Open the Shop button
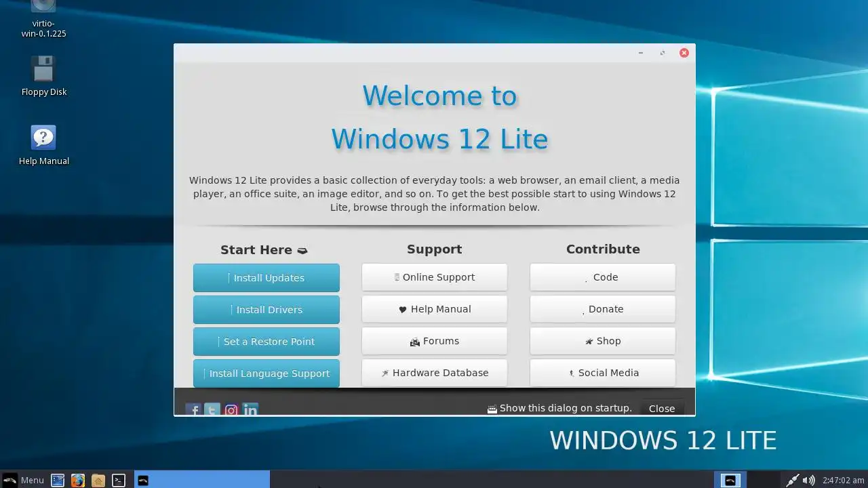This screenshot has height=488, width=868. click(x=603, y=341)
